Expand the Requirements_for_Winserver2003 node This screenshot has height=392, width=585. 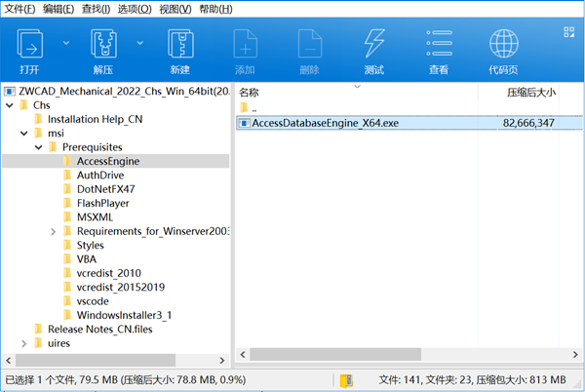54,232
